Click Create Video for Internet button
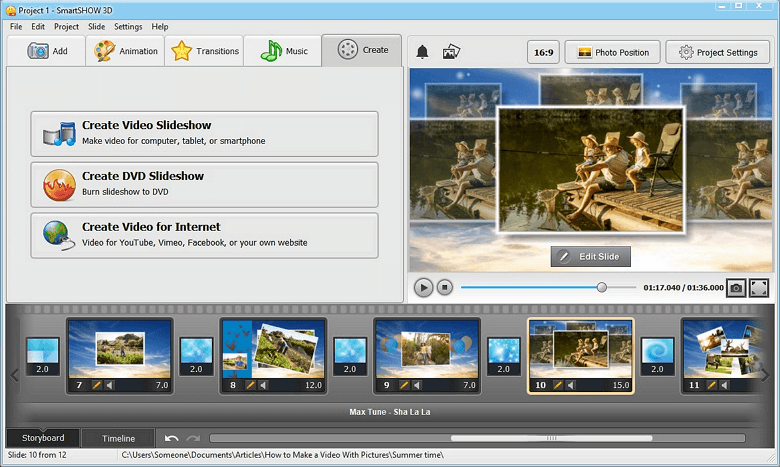This screenshot has width=780, height=467. coord(204,235)
